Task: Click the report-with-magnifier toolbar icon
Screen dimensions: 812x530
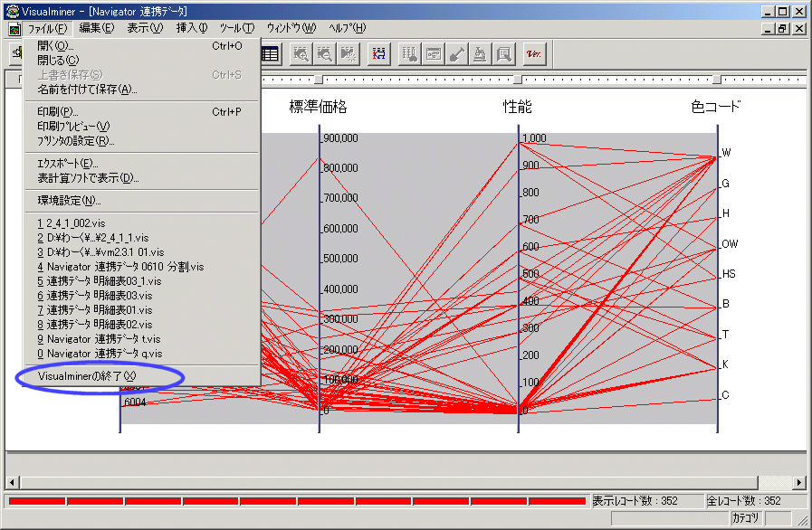Action: pyautogui.click(x=504, y=54)
